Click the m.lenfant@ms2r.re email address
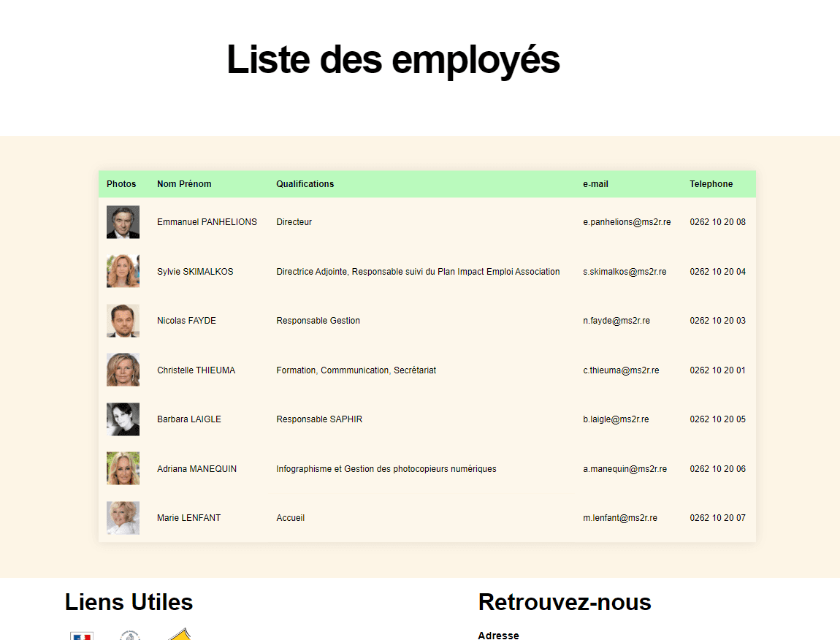 click(620, 518)
